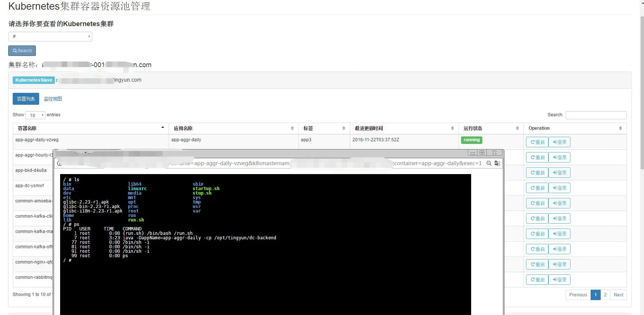Sort table by 应用名称 column
644x315 pixels.
click(233, 128)
